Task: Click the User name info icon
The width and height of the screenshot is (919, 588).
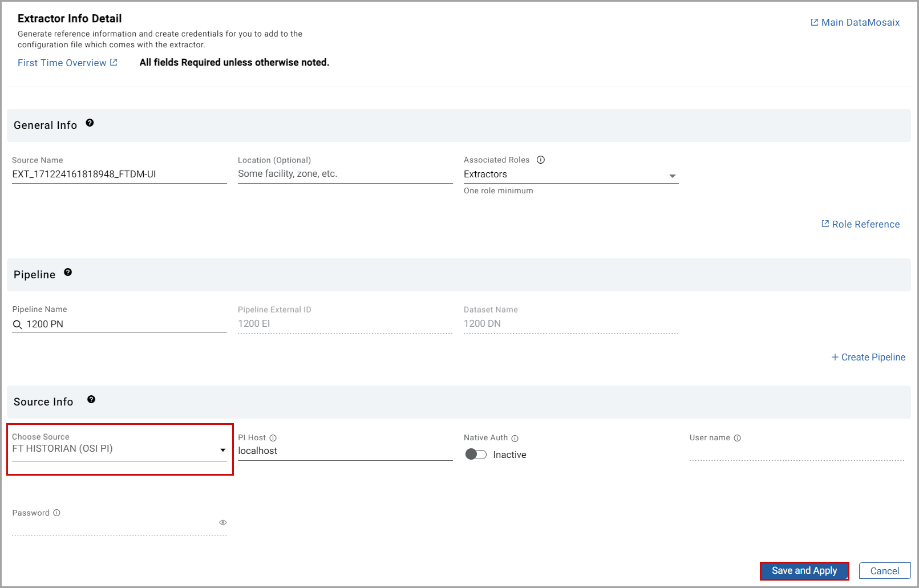Action: tap(738, 438)
